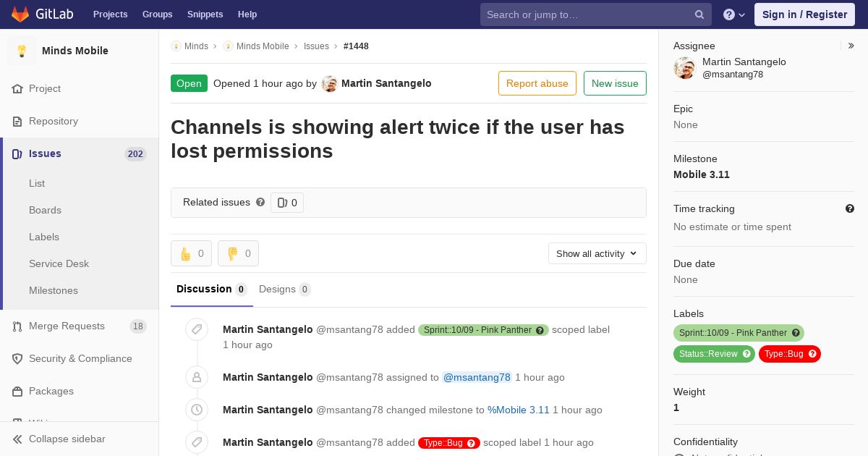
Task: Open the %Mobile 3.11 milestone link
Action: 519,410
